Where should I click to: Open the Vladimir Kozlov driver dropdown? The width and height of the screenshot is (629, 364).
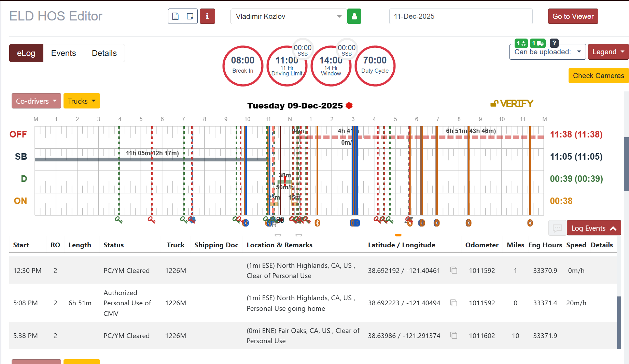(x=289, y=16)
